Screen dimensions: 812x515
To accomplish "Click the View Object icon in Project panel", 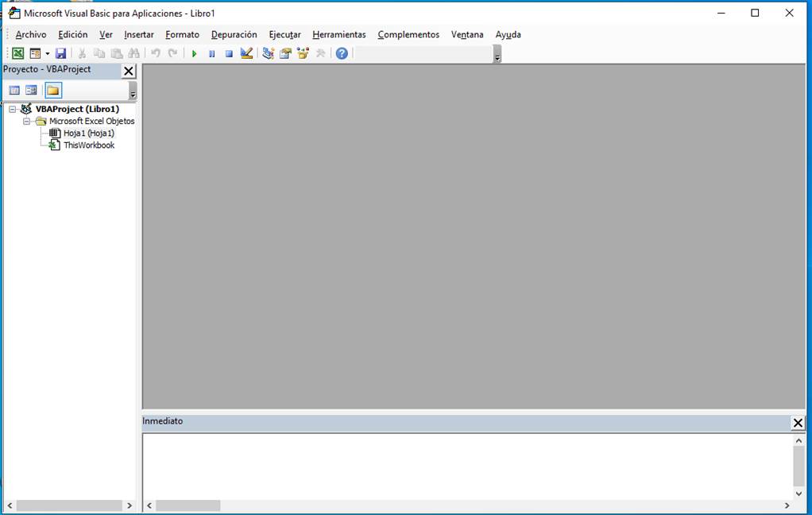I will pos(31,91).
